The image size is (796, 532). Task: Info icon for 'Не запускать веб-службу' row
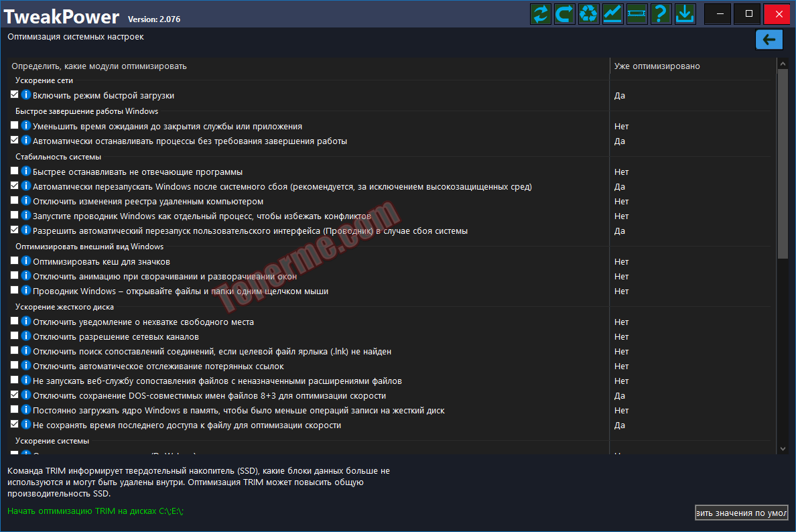(x=26, y=381)
